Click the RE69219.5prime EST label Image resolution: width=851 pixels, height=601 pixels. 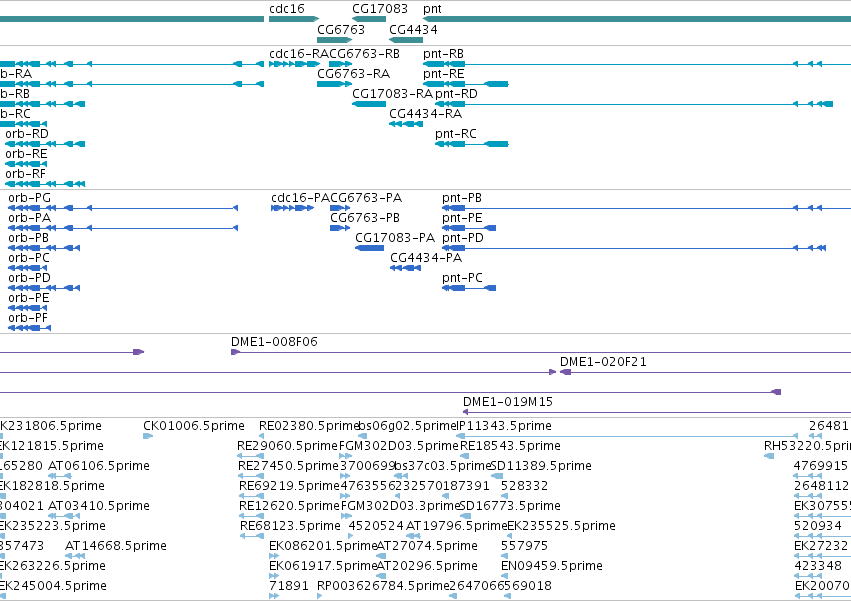289,486
